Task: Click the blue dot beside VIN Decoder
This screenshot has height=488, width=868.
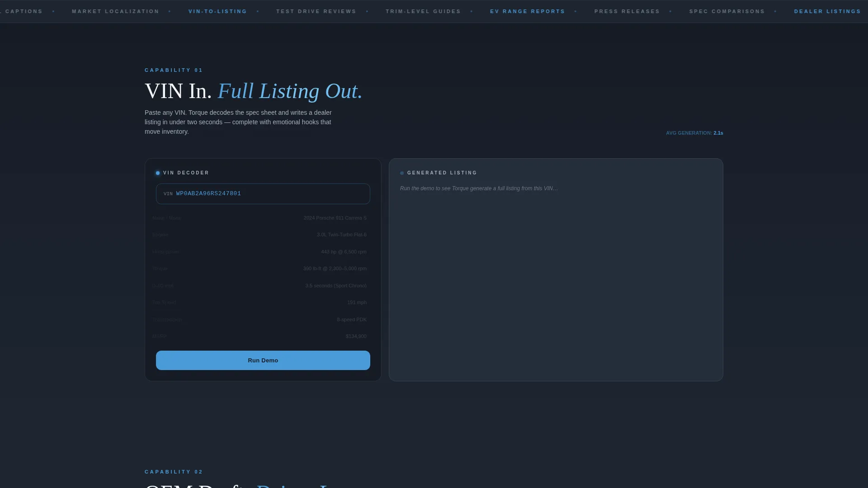Action: pyautogui.click(x=158, y=173)
